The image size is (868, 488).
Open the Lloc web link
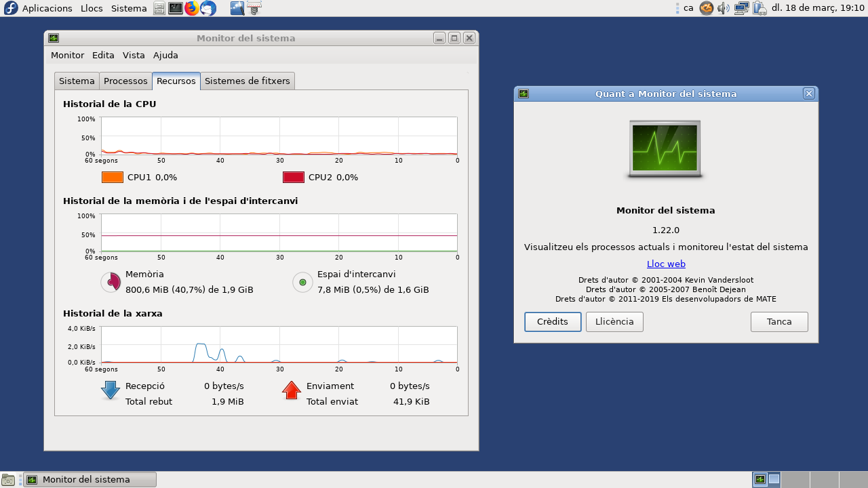tap(666, 264)
